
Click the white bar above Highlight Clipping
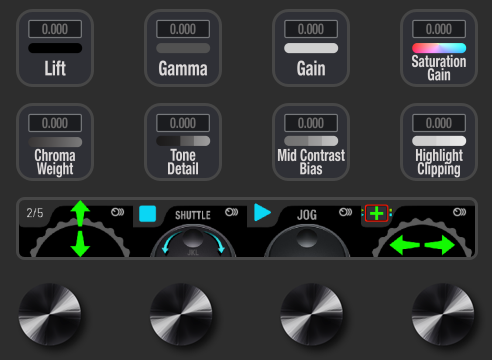coord(439,141)
